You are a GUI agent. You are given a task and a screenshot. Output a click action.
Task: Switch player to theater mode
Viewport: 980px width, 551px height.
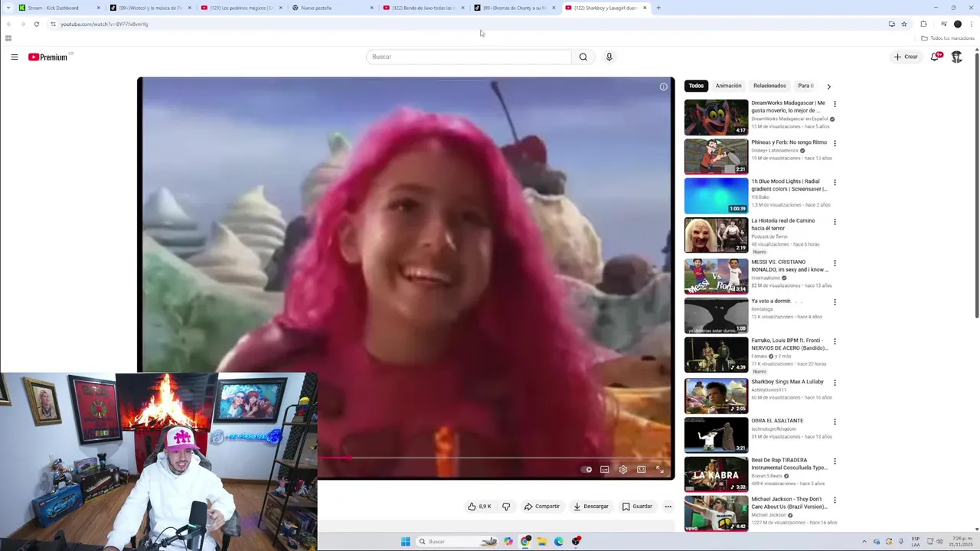point(642,470)
